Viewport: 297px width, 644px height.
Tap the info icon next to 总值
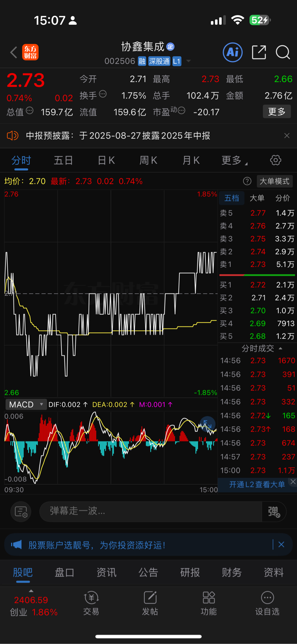[x=29, y=111]
